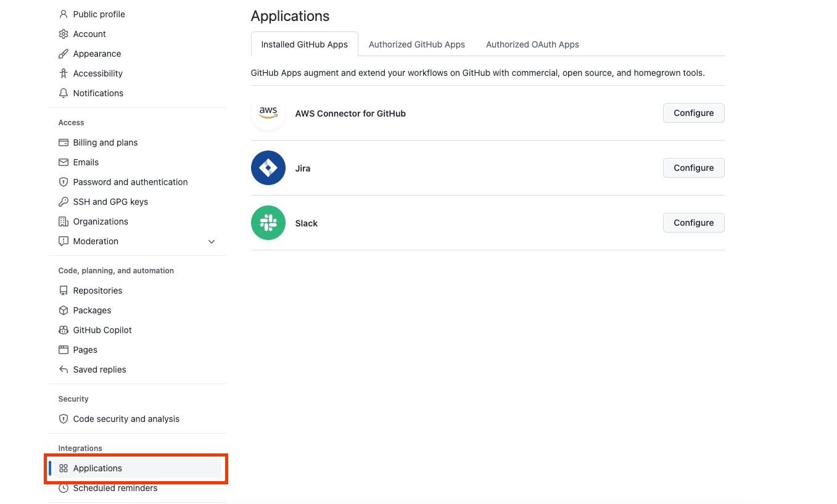Click the Notifications bell icon
837x504 pixels.
(63, 93)
